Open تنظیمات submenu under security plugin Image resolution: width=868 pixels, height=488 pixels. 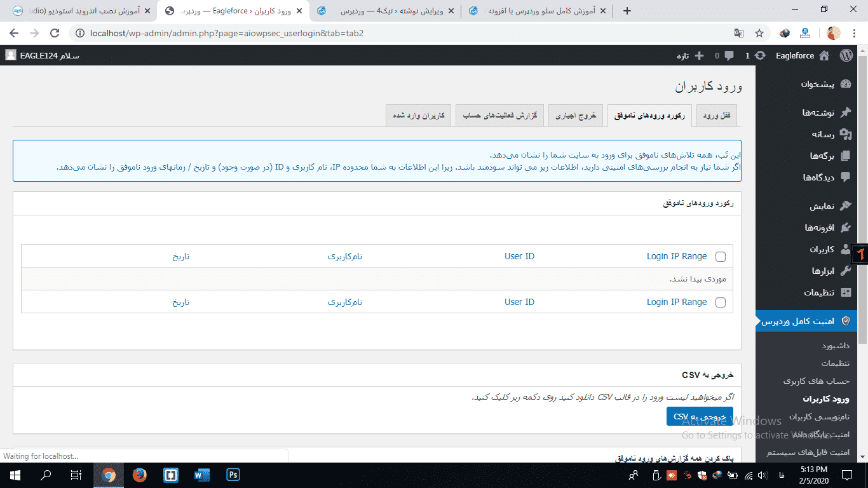pos(835,363)
